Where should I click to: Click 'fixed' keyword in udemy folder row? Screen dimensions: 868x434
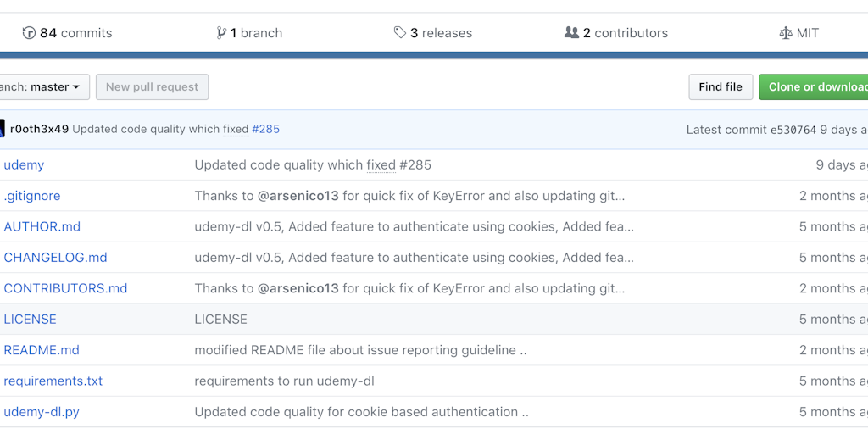pyautogui.click(x=381, y=165)
